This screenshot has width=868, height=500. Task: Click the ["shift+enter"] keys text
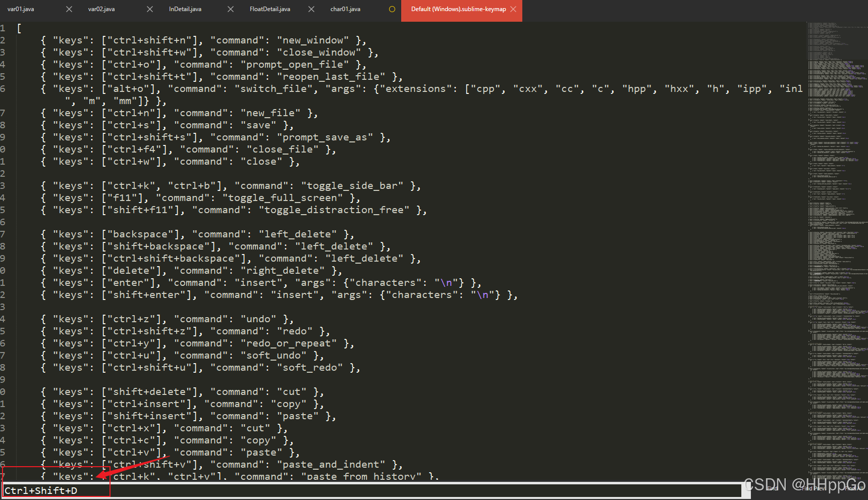pyautogui.click(x=149, y=295)
